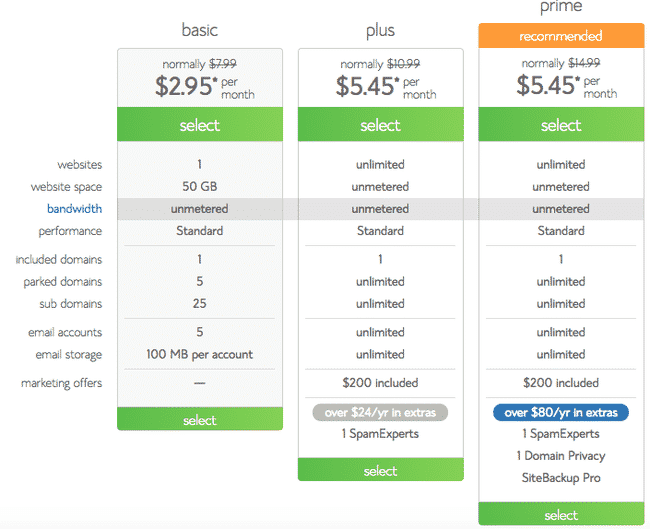
Task: Click the email storage feature label
Action: coord(67,354)
